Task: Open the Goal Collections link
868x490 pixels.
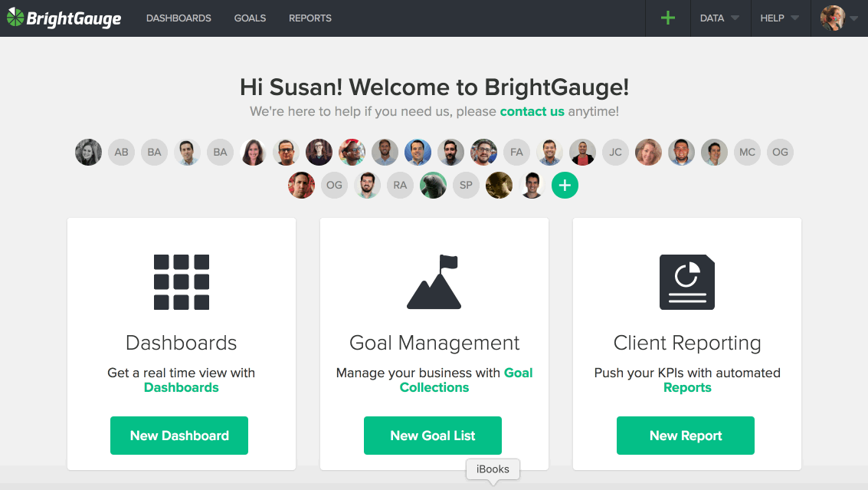Action: (x=467, y=380)
